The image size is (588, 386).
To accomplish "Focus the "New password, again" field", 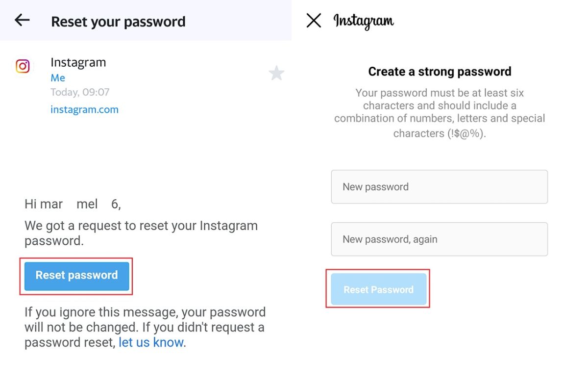I will (439, 239).
